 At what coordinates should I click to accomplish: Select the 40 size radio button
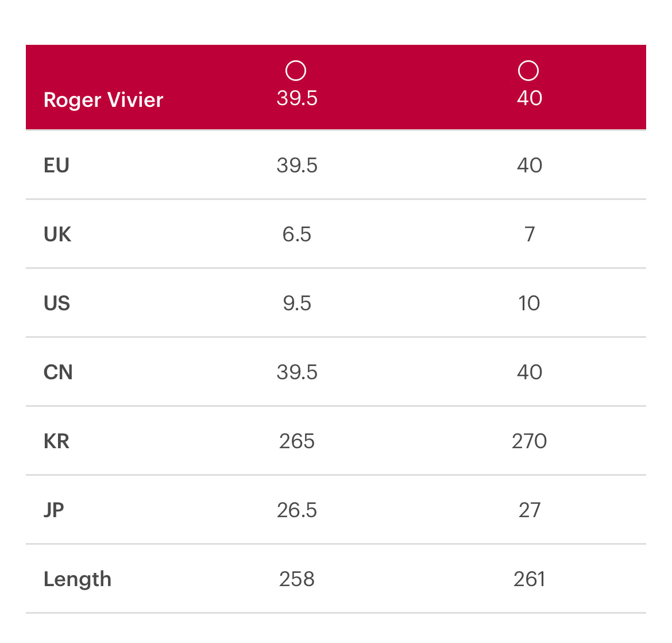tap(528, 71)
